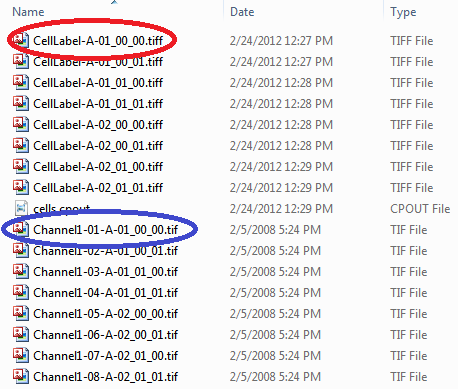Select file name Channel1-04-A-01_01_01.tif
458x389 pixels.
[106, 293]
